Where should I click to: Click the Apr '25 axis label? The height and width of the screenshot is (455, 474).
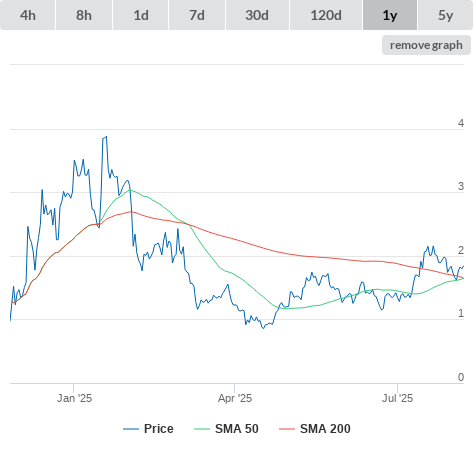click(235, 398)
